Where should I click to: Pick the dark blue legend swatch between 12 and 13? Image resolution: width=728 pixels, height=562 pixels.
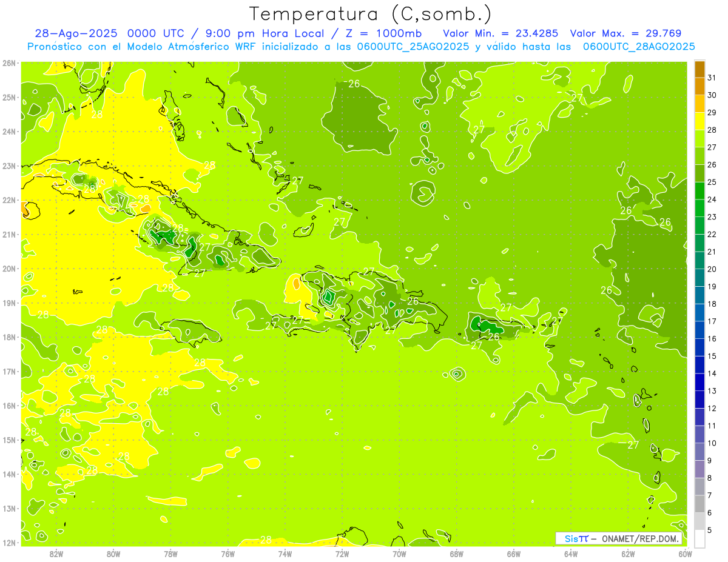pos(699,400)
